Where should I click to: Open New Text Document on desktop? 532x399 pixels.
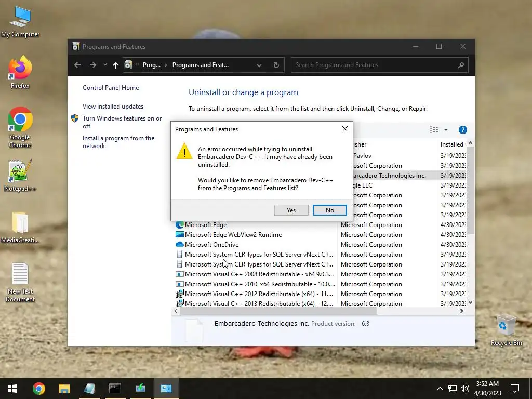pos(20,282)
